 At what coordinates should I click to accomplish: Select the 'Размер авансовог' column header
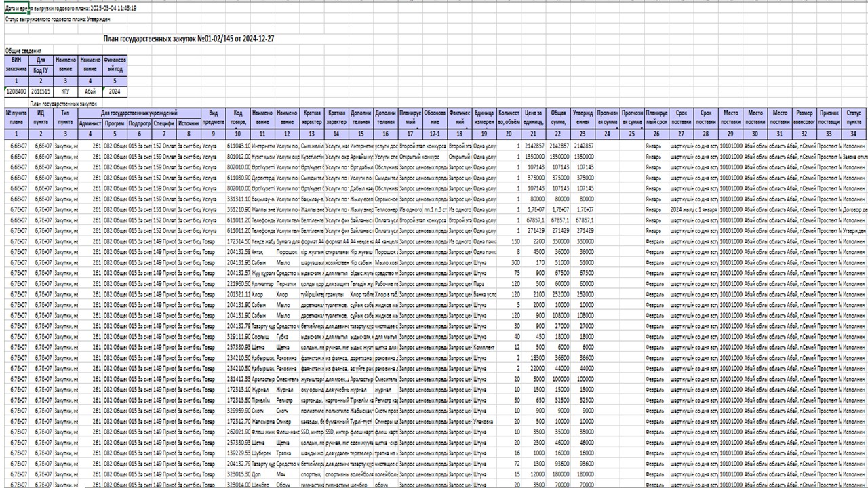pyautogui.click(x=804, y=117)
